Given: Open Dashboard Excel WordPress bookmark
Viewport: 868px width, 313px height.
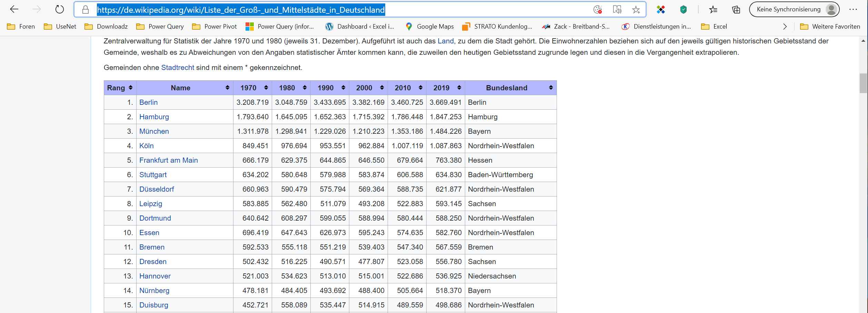Looking at the screenshot, I should click(360, 27).
